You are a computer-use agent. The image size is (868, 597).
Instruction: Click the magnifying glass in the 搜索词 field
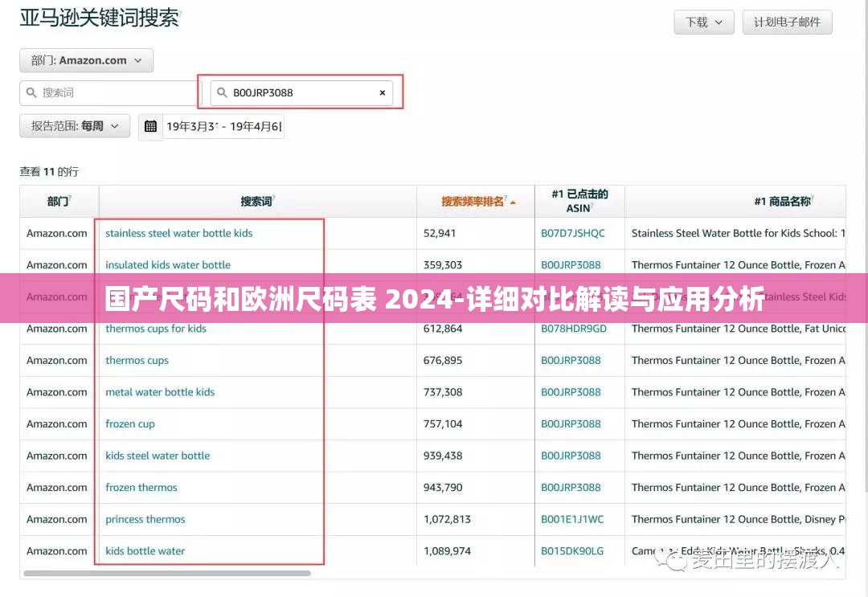(x=31, y=92)
